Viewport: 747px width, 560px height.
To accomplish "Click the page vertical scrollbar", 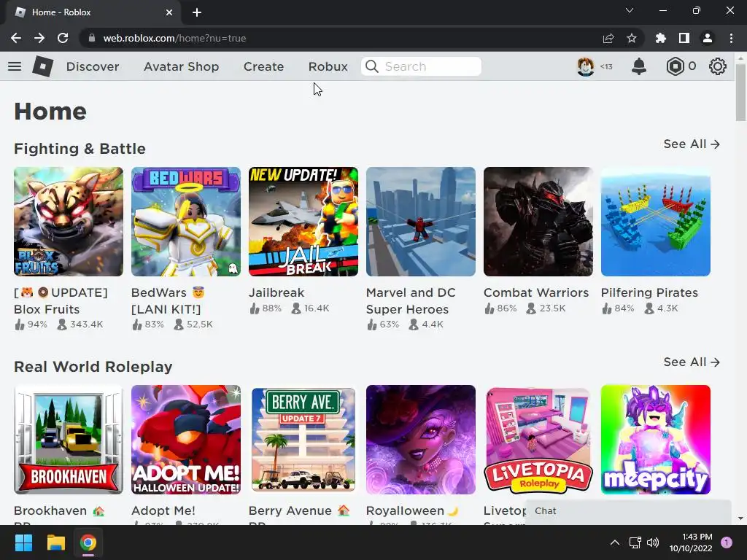I will tap(740, 93).
